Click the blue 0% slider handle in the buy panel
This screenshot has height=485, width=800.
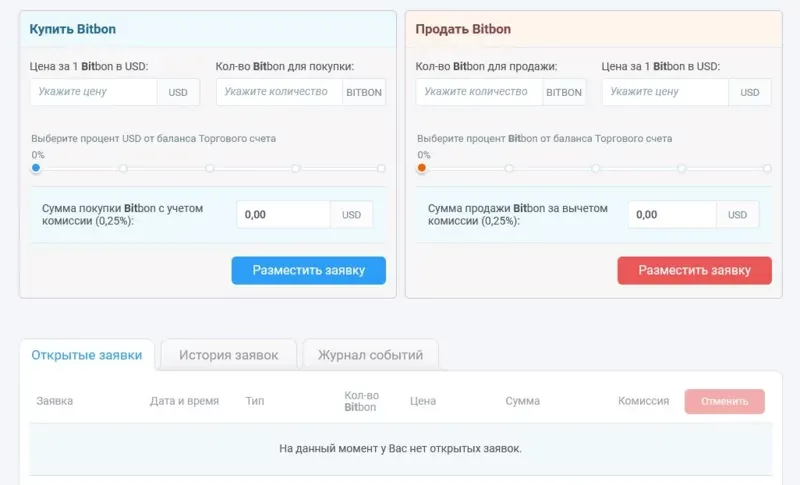point(36,168)
